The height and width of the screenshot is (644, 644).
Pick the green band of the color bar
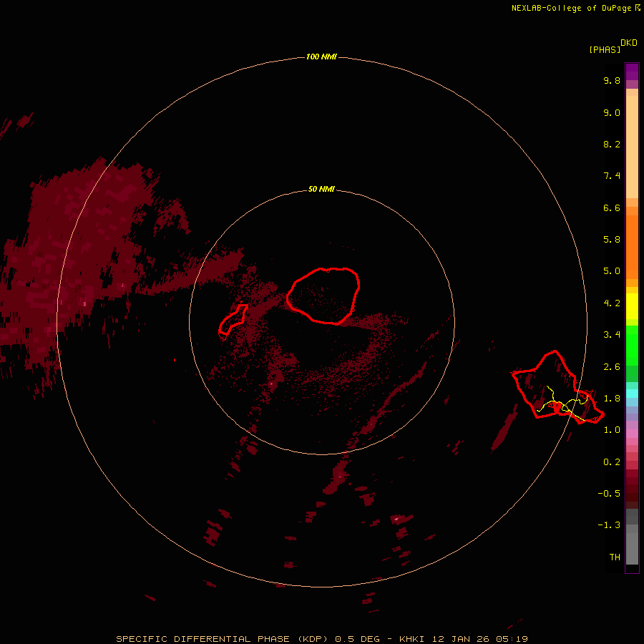(632, 346)
